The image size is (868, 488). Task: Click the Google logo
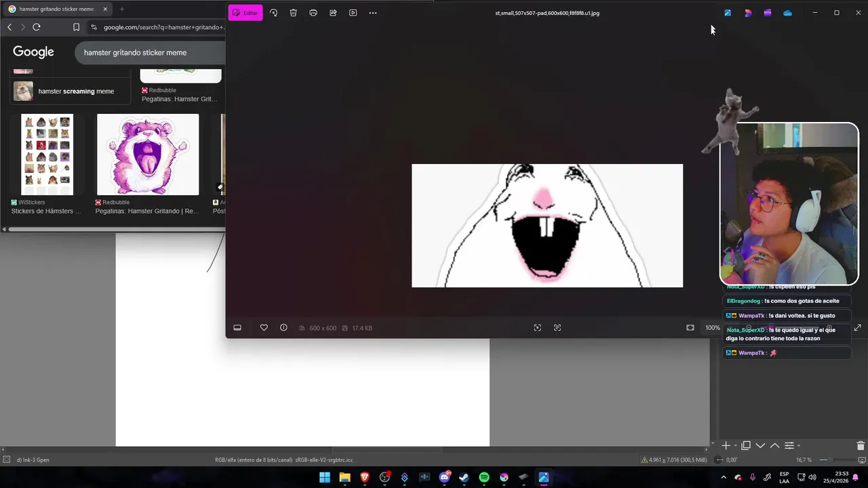point(33,52)
